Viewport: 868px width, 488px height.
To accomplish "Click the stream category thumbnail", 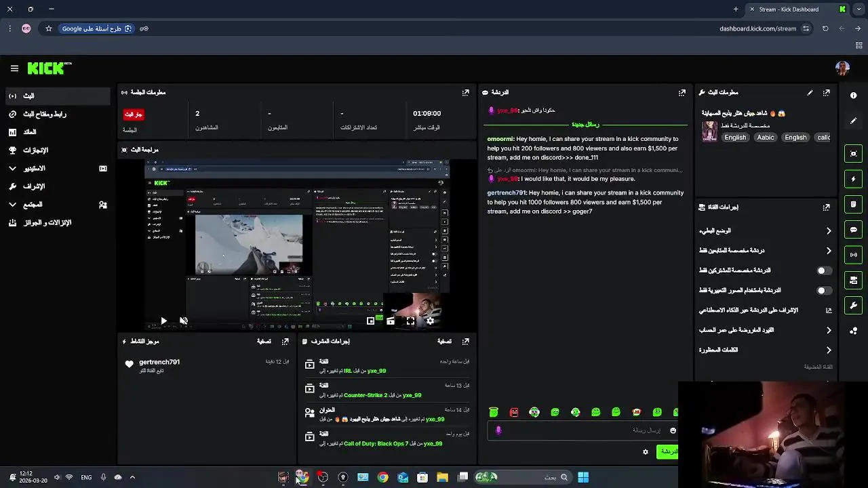I will pos(709,131).
